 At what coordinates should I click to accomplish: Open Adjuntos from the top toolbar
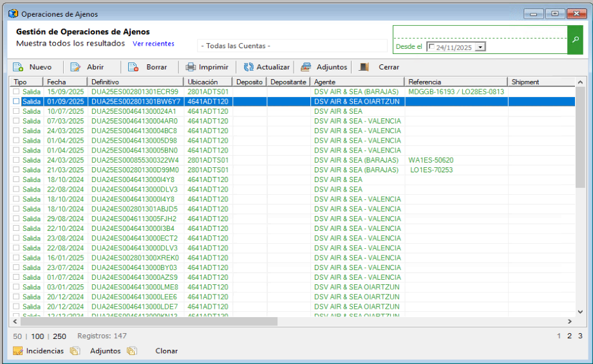306,67
